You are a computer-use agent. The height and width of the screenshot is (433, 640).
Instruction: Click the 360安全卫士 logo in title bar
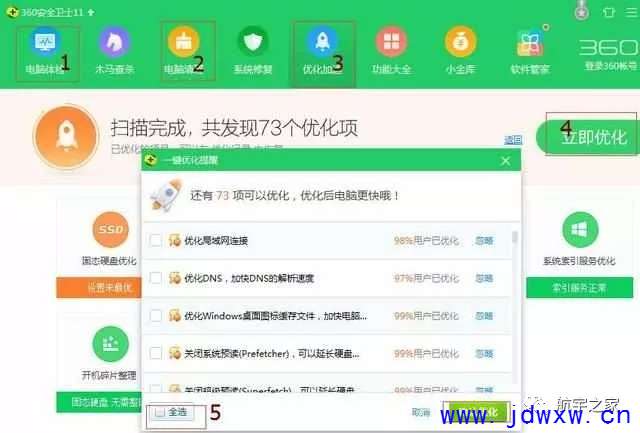coord(12,12)
